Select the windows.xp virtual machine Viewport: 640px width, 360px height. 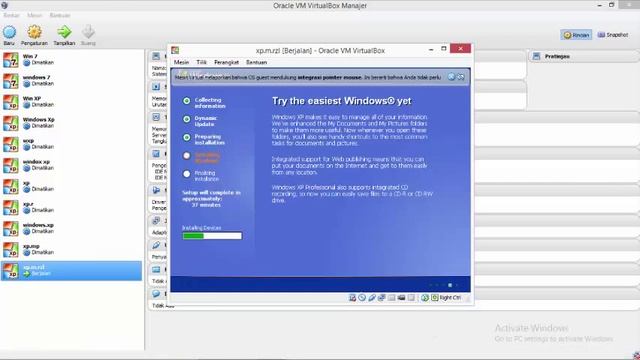click(x=71, y=229)
